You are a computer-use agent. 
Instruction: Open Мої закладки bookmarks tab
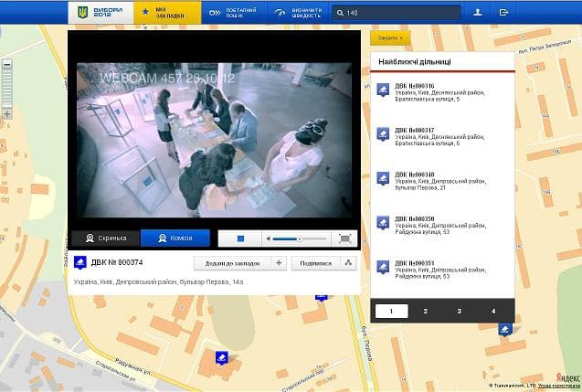164,13
